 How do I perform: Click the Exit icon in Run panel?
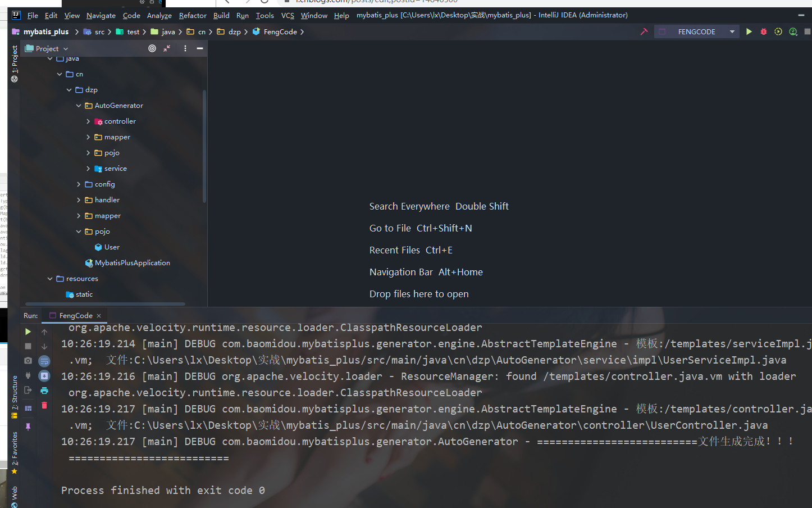tap(28, 390)
